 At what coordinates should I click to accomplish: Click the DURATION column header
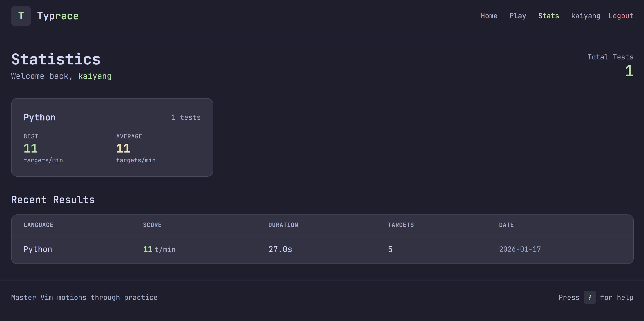[283, 225]
